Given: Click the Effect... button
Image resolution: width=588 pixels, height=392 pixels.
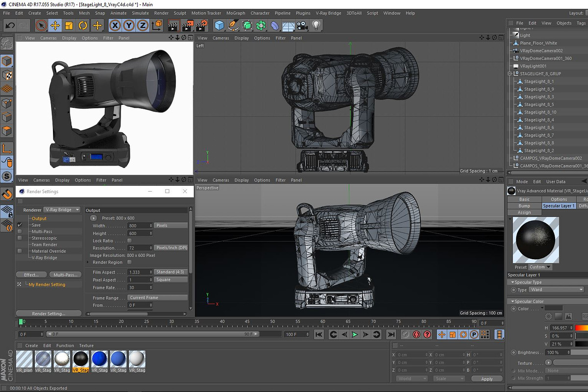Looking at the screenshot, I should [31, 275].
